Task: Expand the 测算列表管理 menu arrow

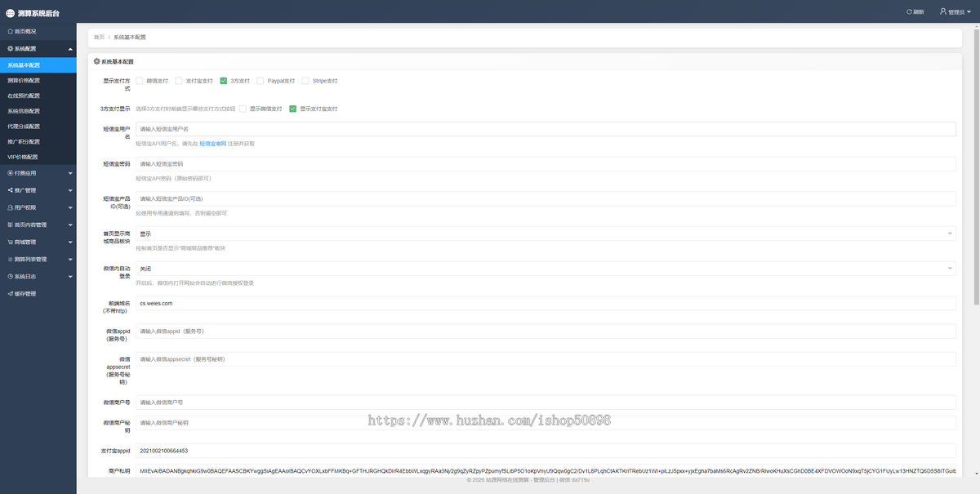Action: click(70, 259)
